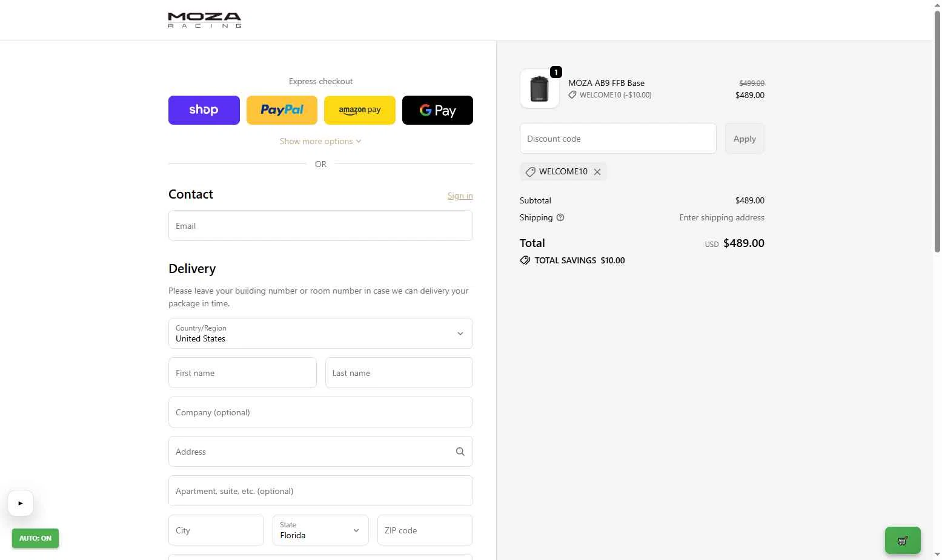Click the play button floating widget
942x560 pixels.
click(x=21, y=503)
